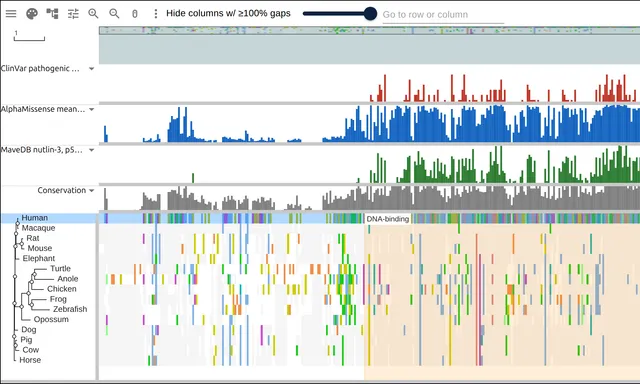Toggle the mouse scroll mode icon
Screen dimensions: 640x384
135,14
